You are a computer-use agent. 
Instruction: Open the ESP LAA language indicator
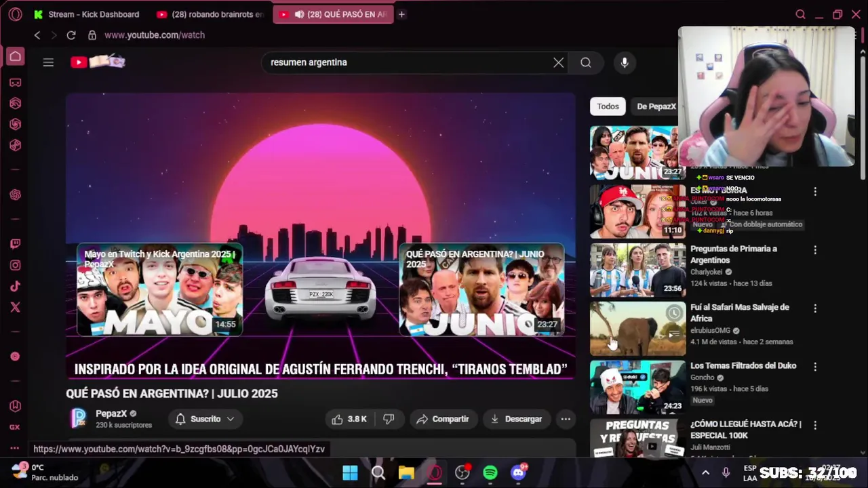pos(750,472)
